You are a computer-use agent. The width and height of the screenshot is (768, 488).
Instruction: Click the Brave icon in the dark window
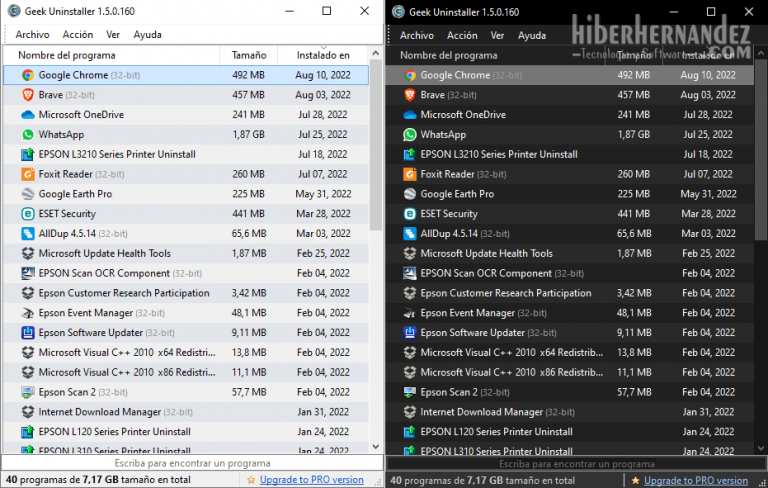(410, 95)
